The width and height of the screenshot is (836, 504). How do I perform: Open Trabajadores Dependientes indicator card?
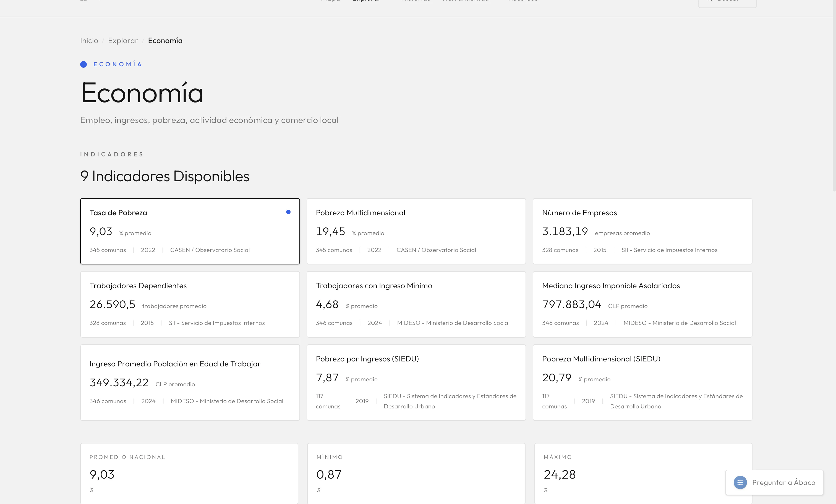click(190, 304)
